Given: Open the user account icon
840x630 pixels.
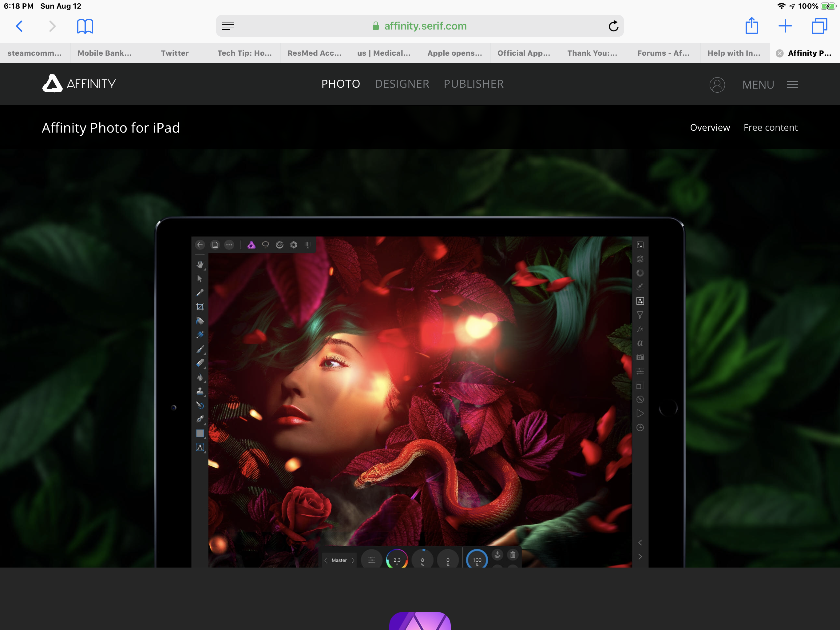Looking at the screenshot, I should coord(717,85).
